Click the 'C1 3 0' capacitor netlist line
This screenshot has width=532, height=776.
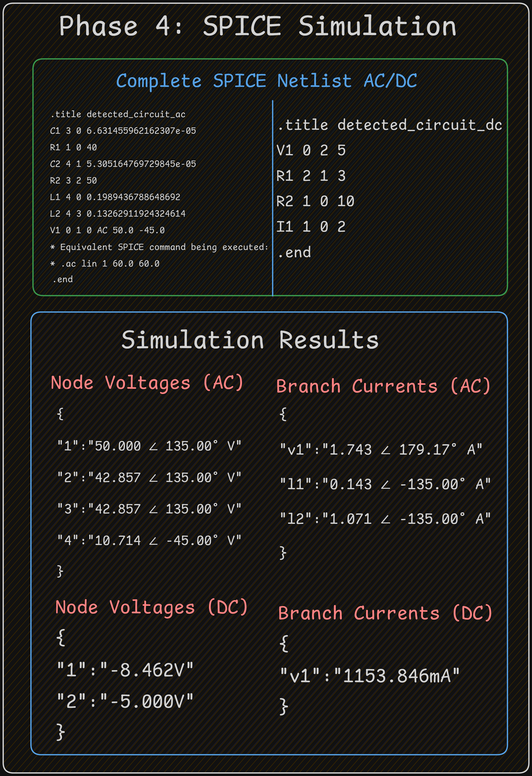[x=123, y=131]
